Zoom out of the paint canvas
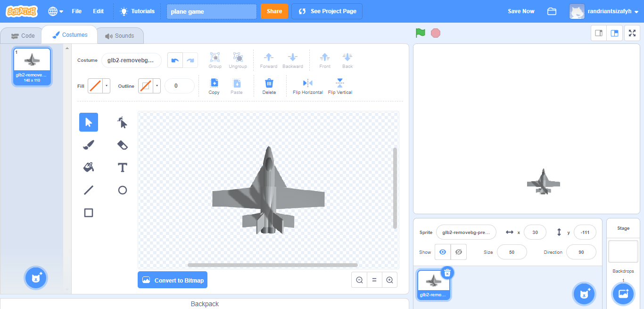This screenshot has width=644, height=309. pyautogui.click(x=359, y=280)
